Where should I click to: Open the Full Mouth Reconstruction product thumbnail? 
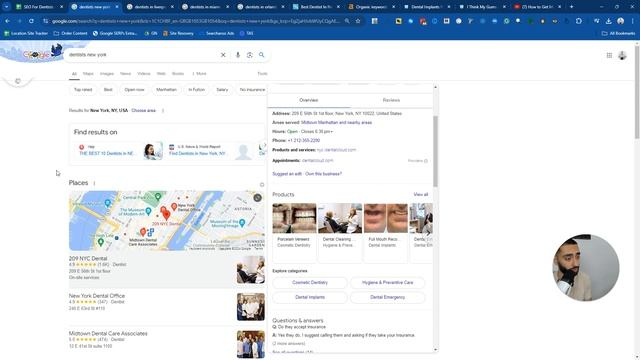tap(385, 218)
